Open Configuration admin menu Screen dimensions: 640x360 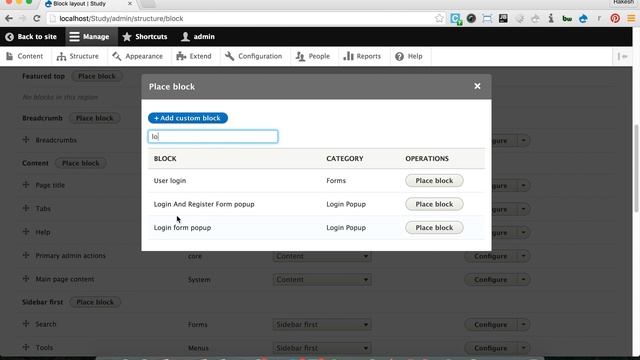[x=253, y=56]
